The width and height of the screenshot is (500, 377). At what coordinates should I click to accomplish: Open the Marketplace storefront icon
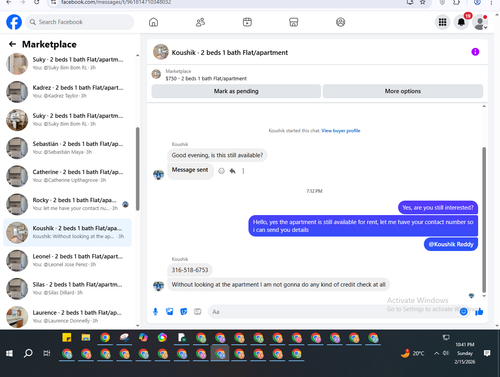294,22
